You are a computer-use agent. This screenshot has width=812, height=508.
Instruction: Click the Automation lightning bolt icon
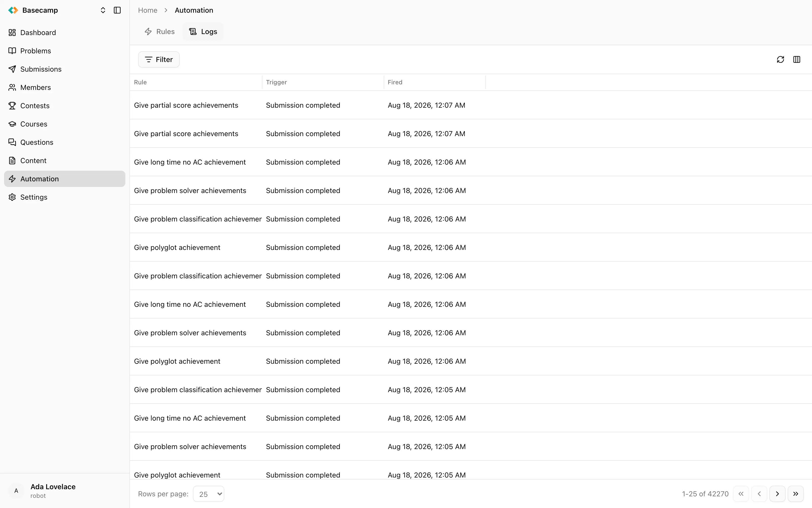pyautogui.click(x=12, y=179)
